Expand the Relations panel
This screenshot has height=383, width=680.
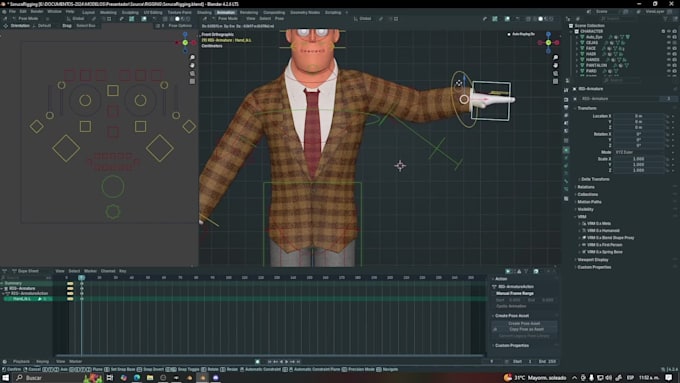click(x=585, y=187)
